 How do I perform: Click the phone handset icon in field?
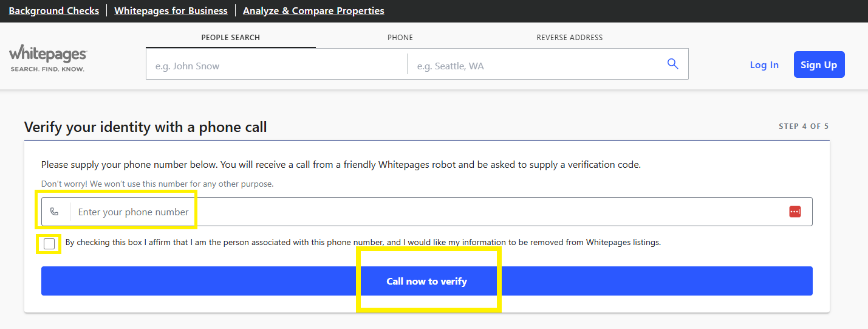coord(55,212)
